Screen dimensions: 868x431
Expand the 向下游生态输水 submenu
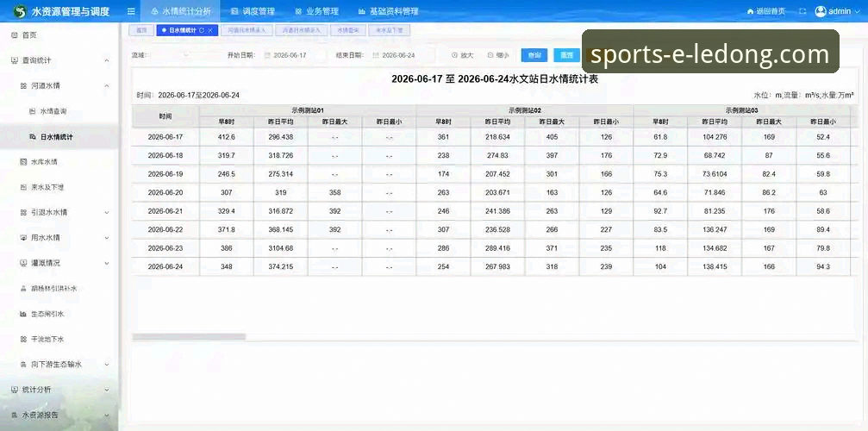[x=107, y=365]
